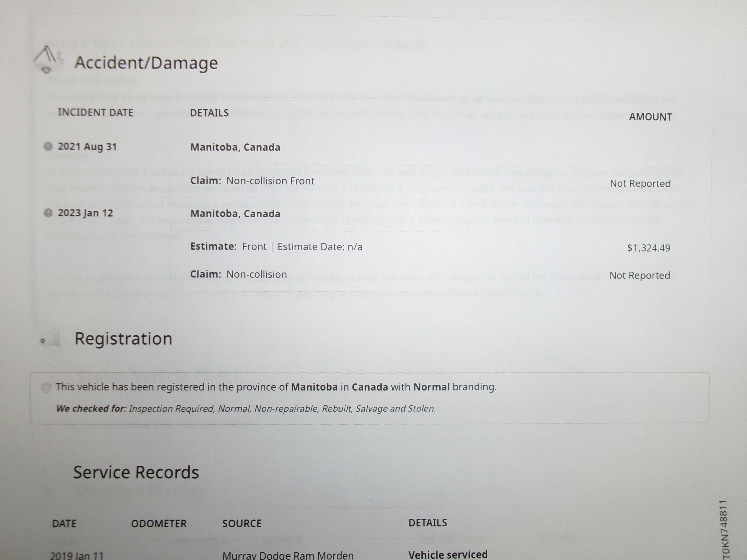Click the ODOMETER column header
The image size is (747, 560).
[x=159, y=524]
